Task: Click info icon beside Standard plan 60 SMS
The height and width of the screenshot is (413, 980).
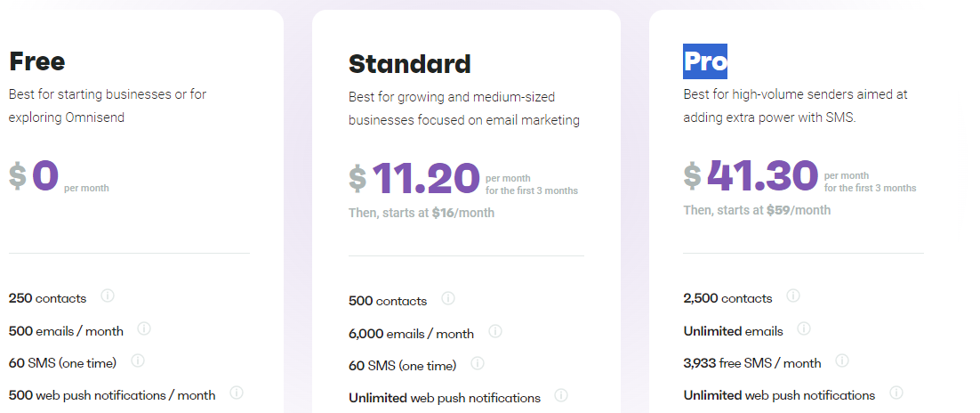Action: click(478, 363)
